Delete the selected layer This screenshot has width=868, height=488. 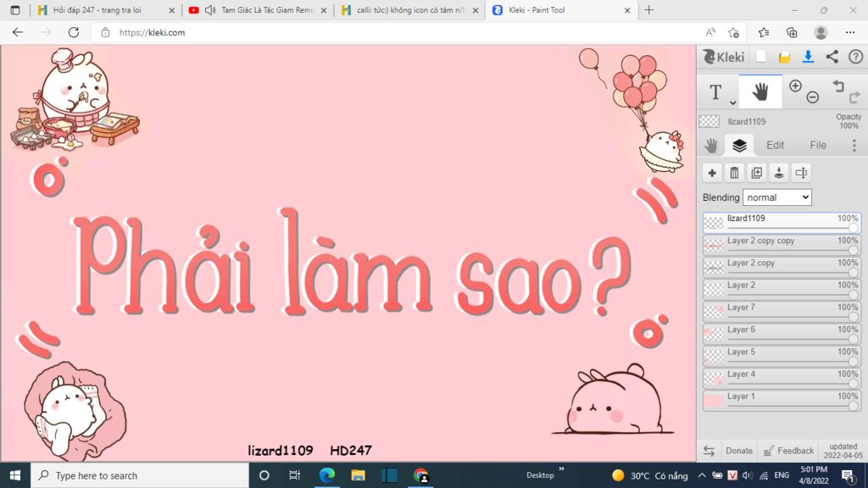click(734, 173)
